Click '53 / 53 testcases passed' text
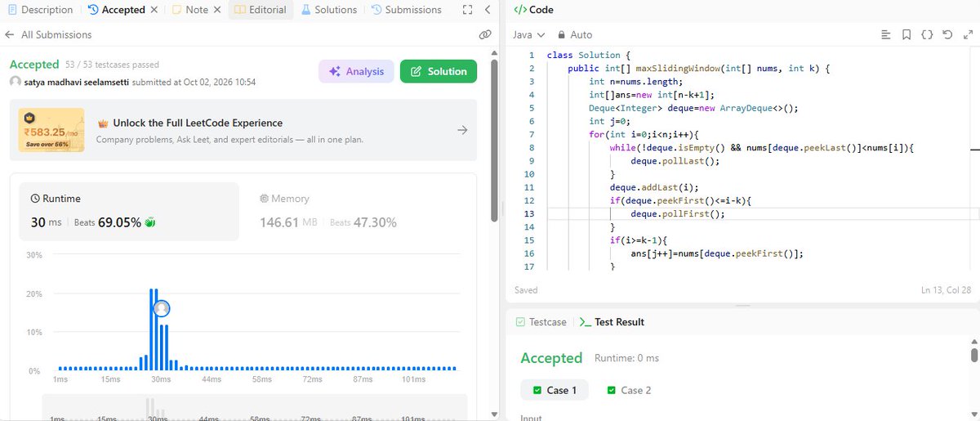 (112, 65)
